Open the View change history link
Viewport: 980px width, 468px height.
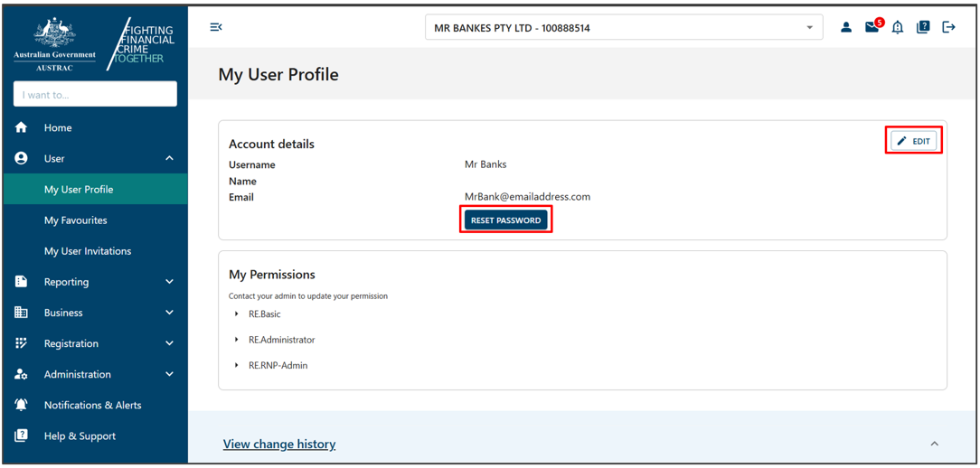tap(279, 445)
